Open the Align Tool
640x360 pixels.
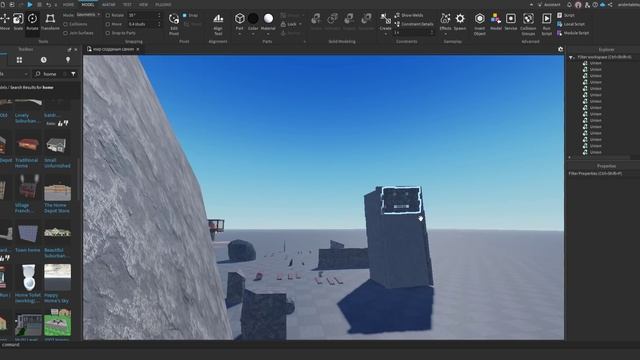coord(218,24)
